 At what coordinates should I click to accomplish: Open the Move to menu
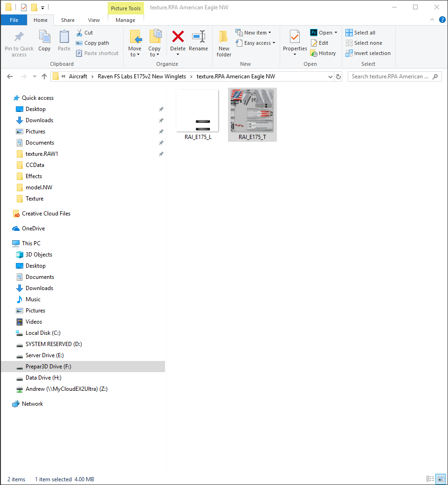tap(135, 43)
